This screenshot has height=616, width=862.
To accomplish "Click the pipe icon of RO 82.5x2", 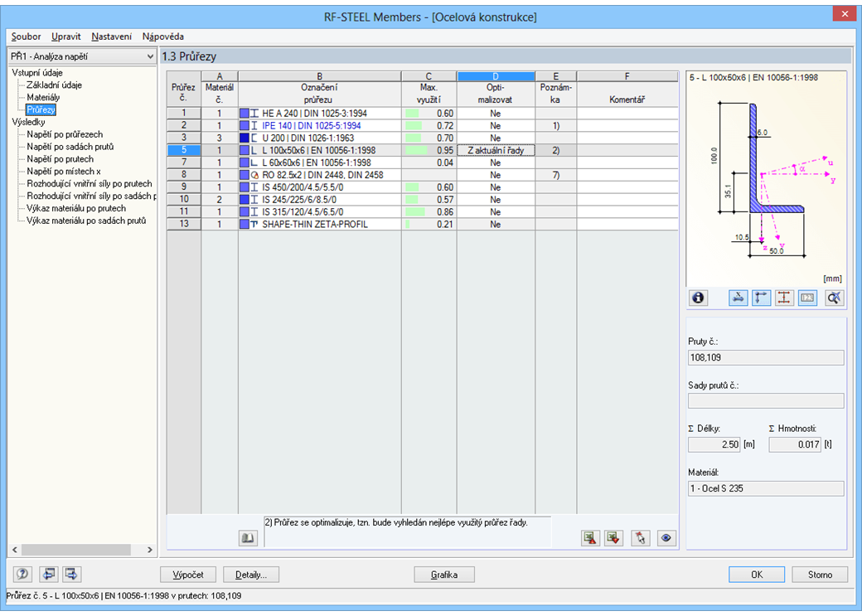I will (254, 175).
